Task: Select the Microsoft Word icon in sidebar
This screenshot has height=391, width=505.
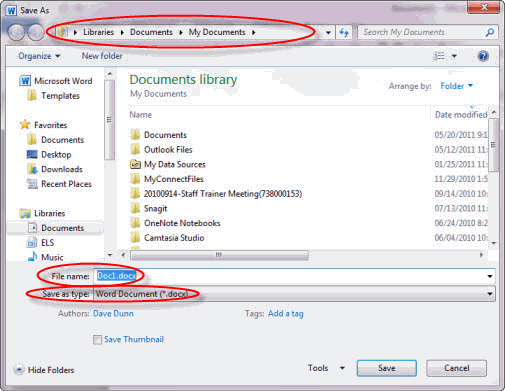Action: (x=25, y=81)
